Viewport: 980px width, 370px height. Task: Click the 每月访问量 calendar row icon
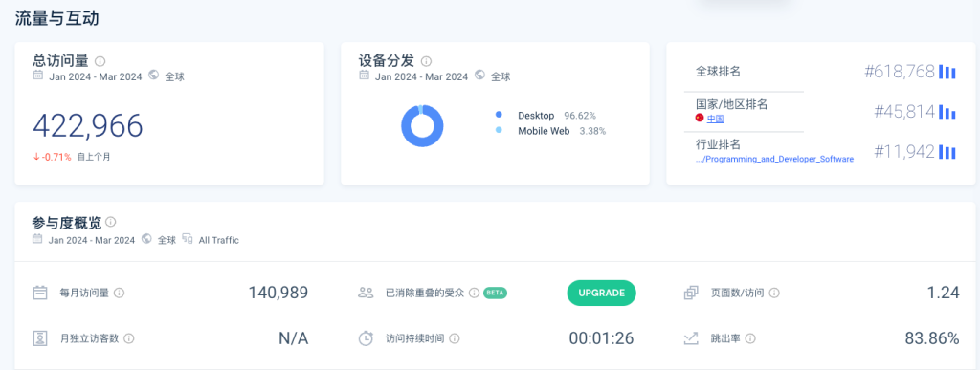pos(40,293)
